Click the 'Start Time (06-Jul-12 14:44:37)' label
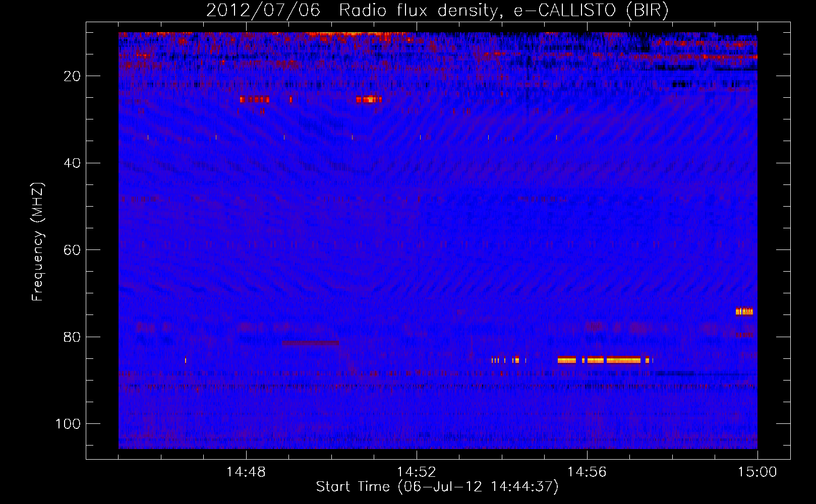Image resolution: width=816 pixels, height=504 pixels. [x=437, y=487]
